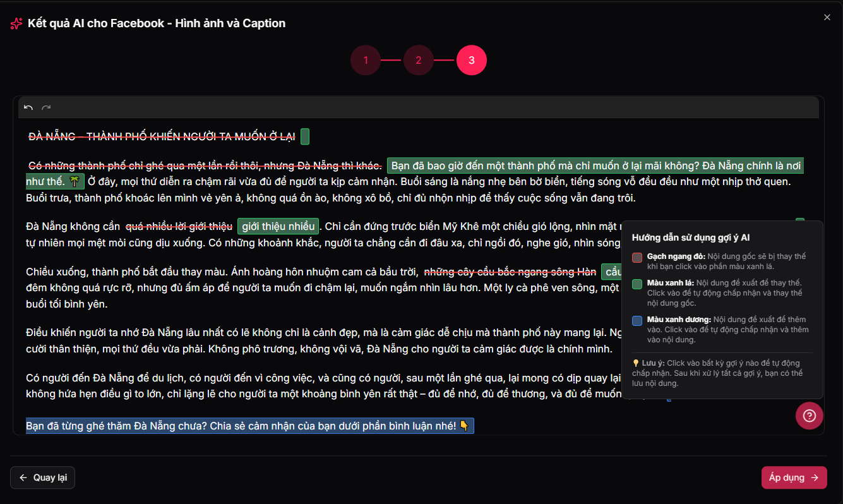Click the lightbulb icon beside Lưu ý
Viewport: 843px width, 504px height.
tap(636, 363)
